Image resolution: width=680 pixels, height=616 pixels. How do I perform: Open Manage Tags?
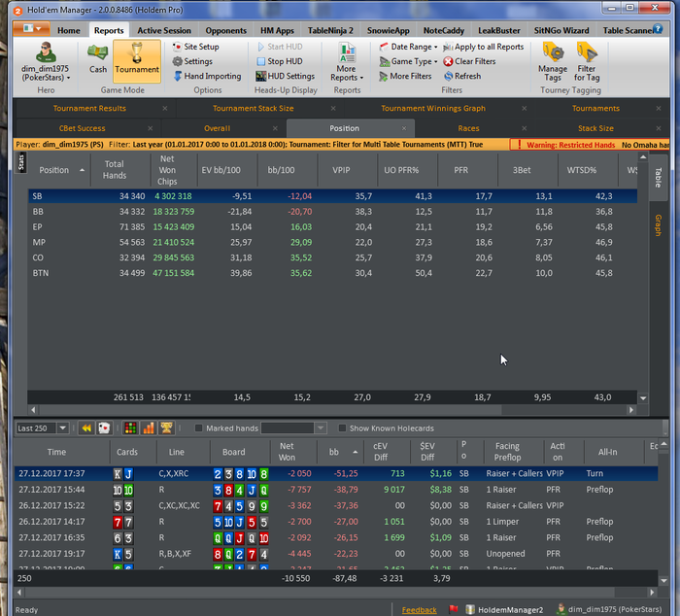pyautogui.click(x=553, y=61)
